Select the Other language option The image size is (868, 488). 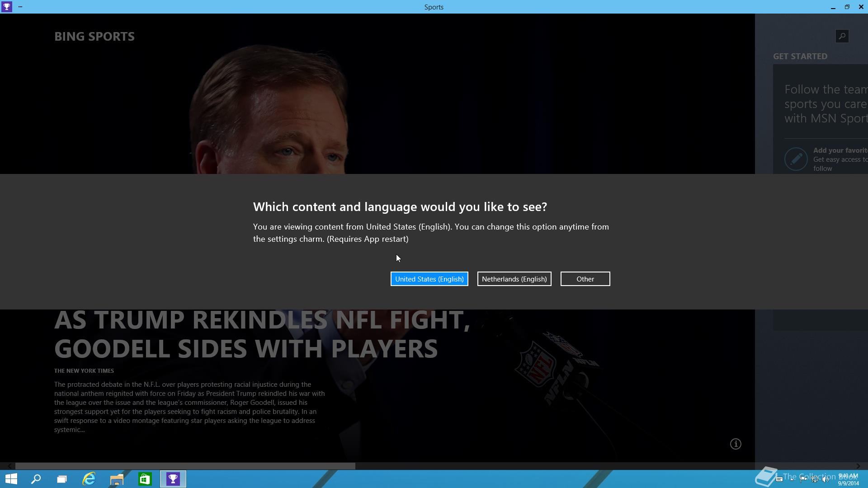(x=585, y=279)
